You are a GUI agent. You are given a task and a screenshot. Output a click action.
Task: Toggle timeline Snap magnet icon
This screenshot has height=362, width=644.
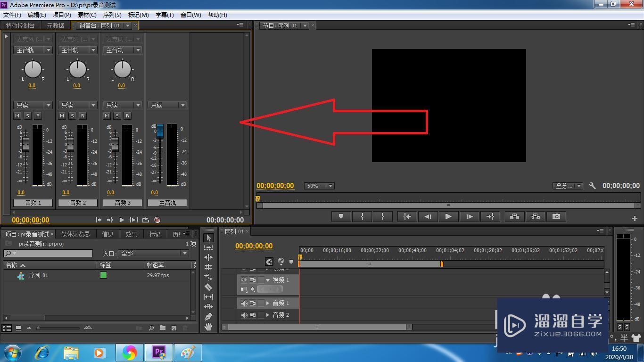pos(269,262)
